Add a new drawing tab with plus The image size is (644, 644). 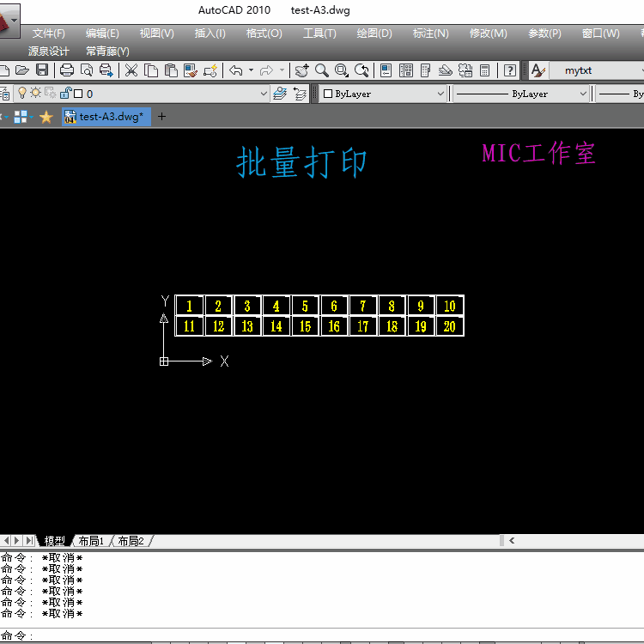(161, 117)
